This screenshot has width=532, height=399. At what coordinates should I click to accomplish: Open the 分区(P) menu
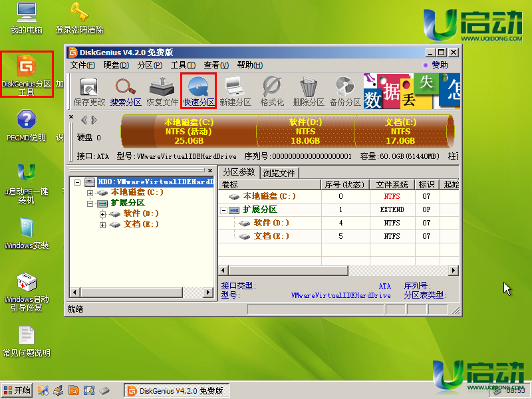tap(150, 65)
